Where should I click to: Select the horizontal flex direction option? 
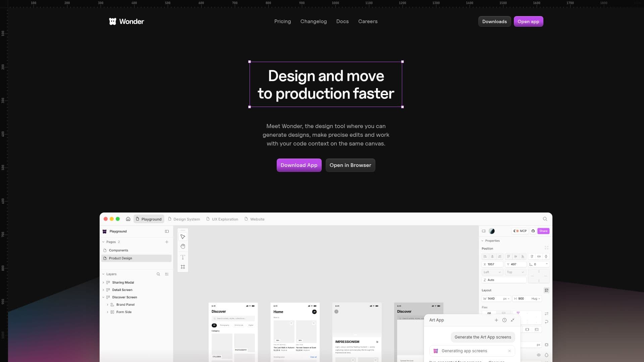click(x=489, y=313)
